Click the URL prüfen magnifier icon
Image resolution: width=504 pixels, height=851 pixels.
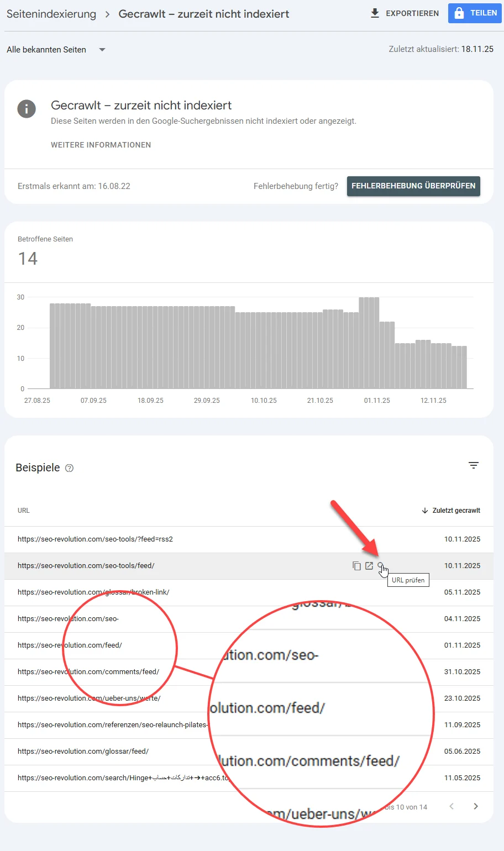coord(381,565)
